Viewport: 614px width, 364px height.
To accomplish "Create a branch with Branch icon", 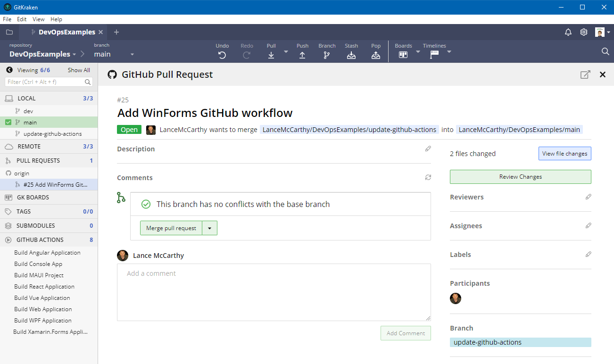I will (x=327, y=55).
